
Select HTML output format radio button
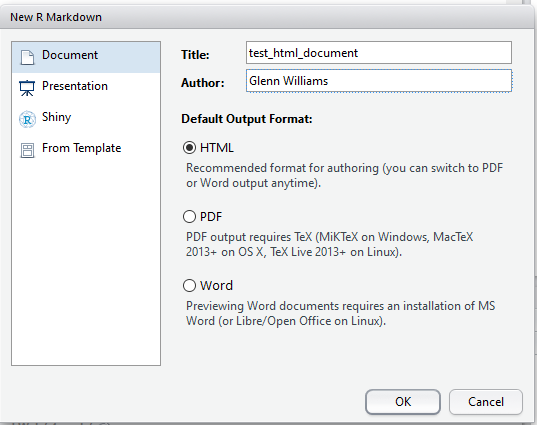(189, 148)
